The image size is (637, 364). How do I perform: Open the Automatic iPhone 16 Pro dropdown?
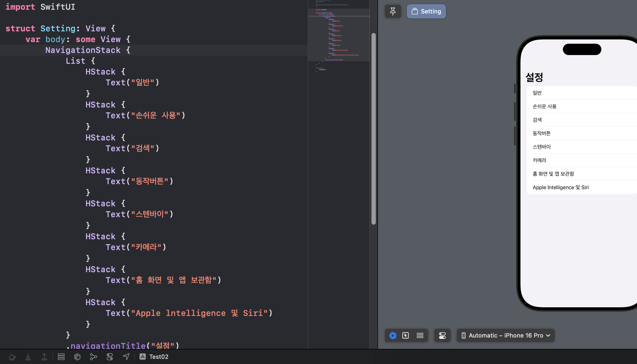(505, 335)
